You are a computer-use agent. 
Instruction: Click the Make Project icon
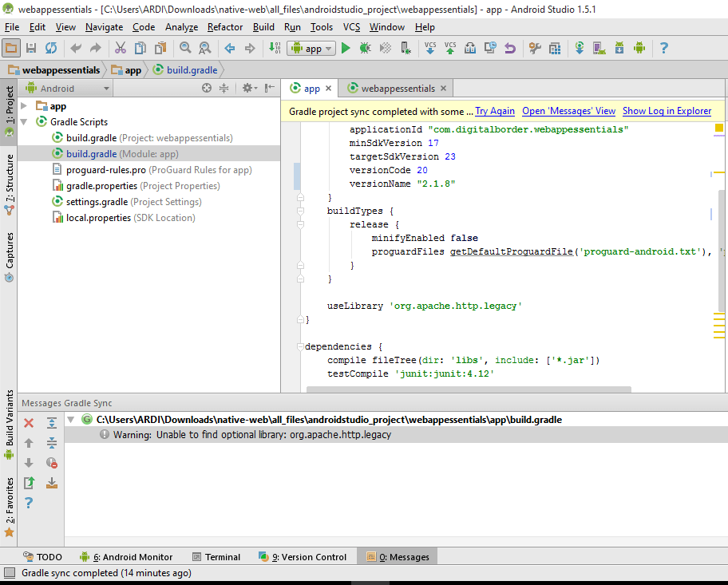click(275, 48)
